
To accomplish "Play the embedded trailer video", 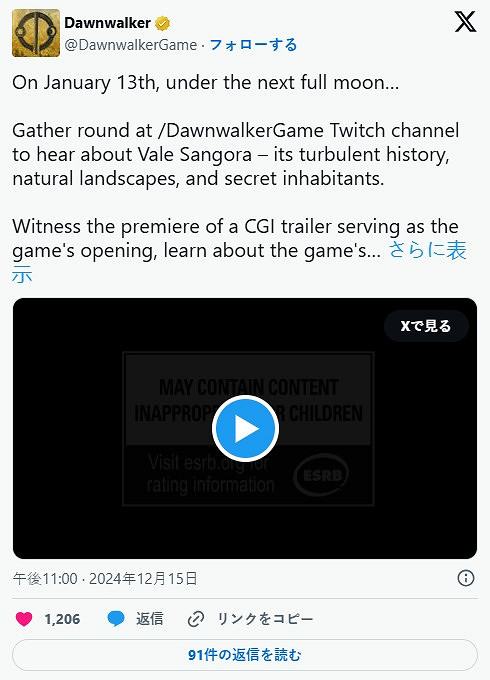I will coord(245,428).
